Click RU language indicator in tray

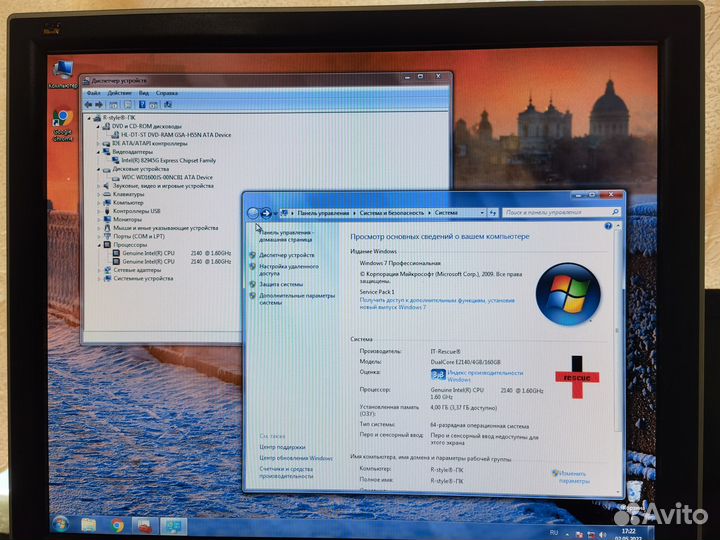[553, 533]
